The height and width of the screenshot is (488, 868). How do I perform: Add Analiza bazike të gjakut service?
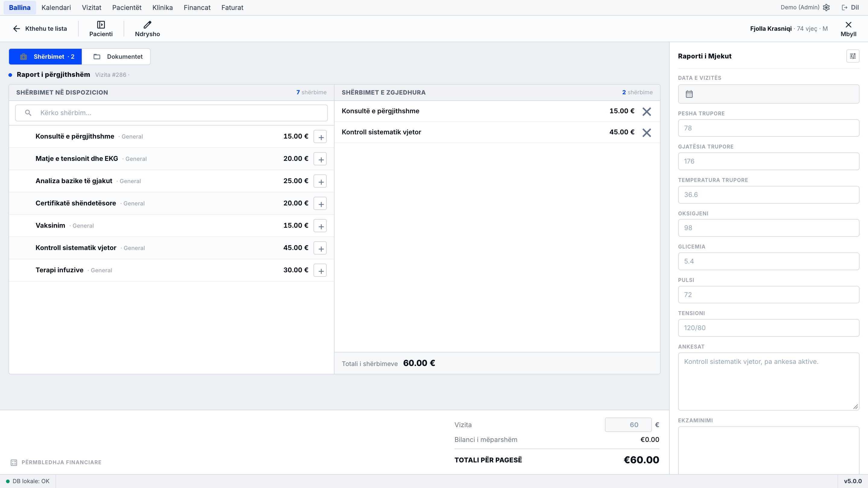point(320,181)
